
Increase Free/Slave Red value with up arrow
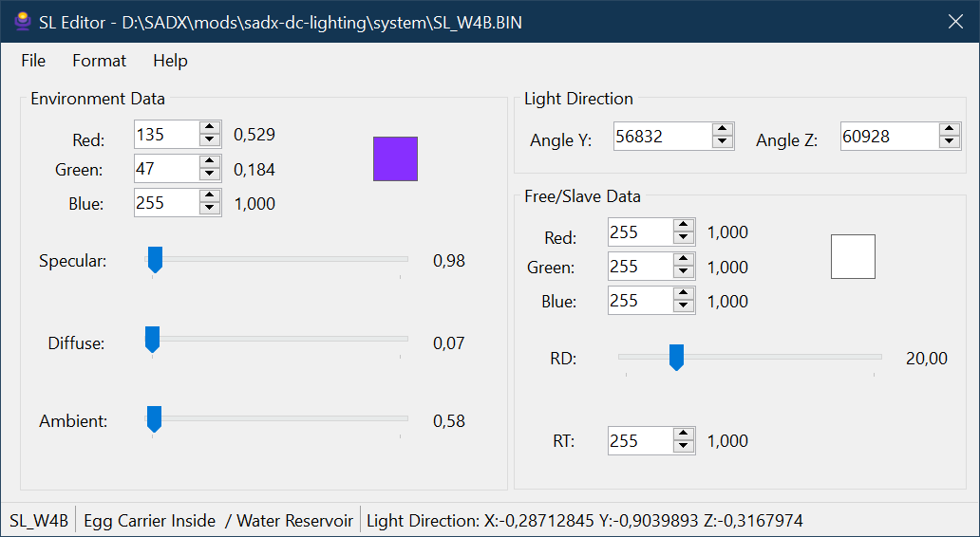coord(683,226)
